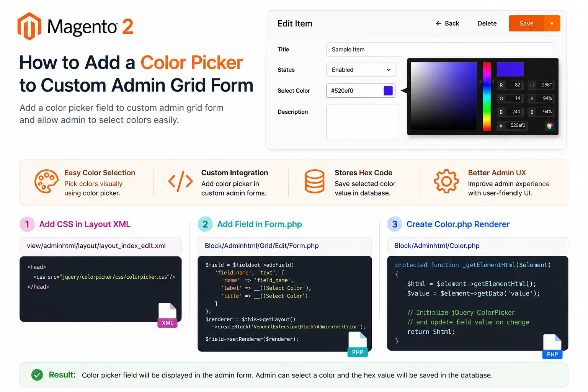Click the colorpicker.css line in XML code
588x392 pixels.
[x=104, y=277]
